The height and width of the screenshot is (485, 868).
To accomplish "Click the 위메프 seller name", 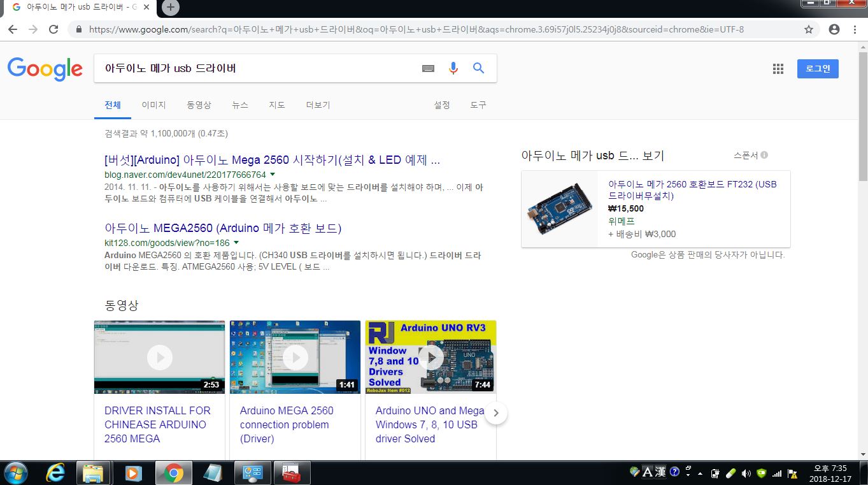I will click(622, 221).
